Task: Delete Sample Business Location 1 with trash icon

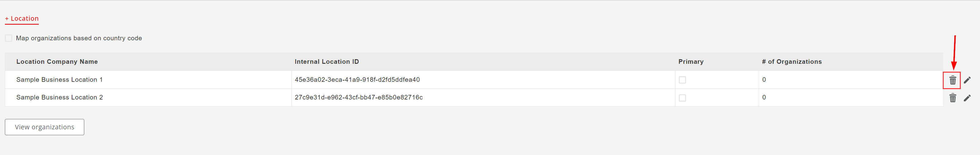Action: [x=952, y=80]
